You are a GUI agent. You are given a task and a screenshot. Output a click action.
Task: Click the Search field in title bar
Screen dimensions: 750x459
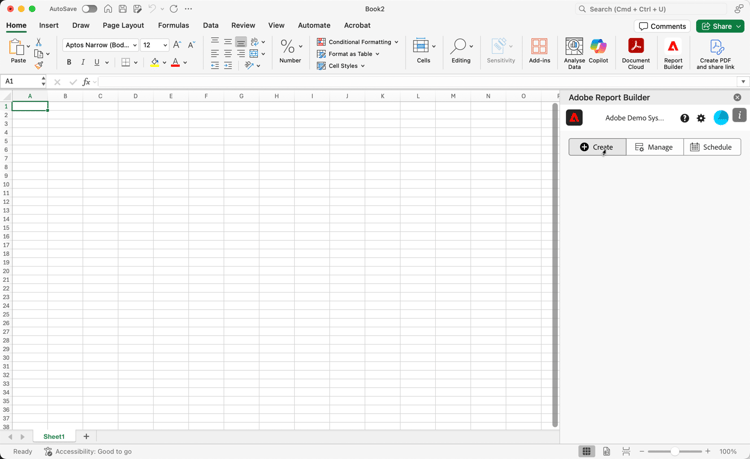(x=651, y=9)
